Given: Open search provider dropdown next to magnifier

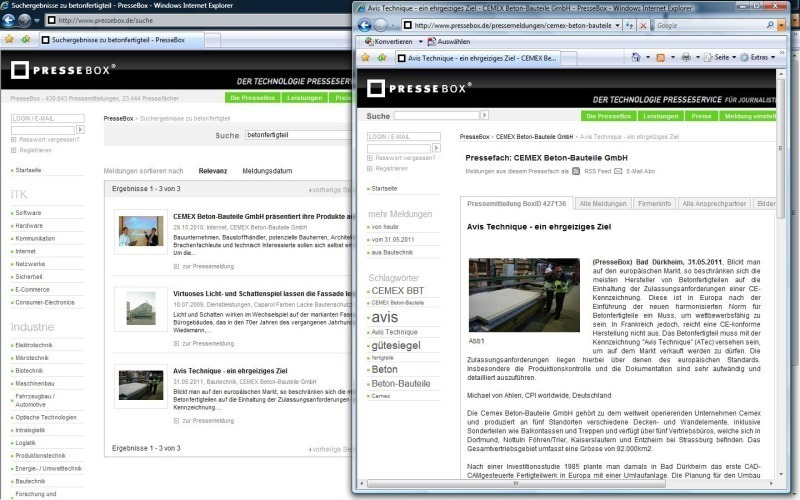Looking at the screenshot, I should coord(781,25).
